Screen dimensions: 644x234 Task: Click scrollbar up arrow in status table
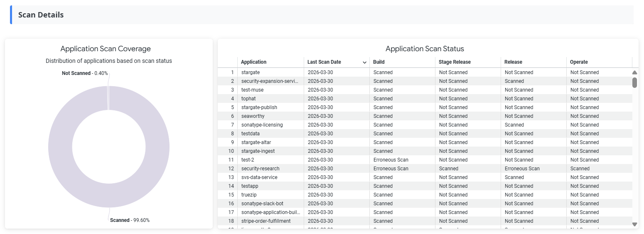(634, 72)
